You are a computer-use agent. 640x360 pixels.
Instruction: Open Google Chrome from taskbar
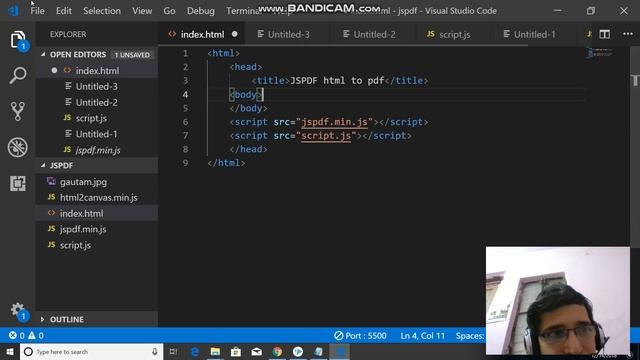[x=277, y=351]
